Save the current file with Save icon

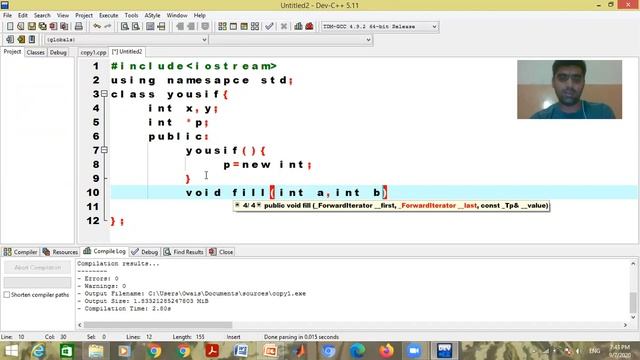click(x=32, y=27)
